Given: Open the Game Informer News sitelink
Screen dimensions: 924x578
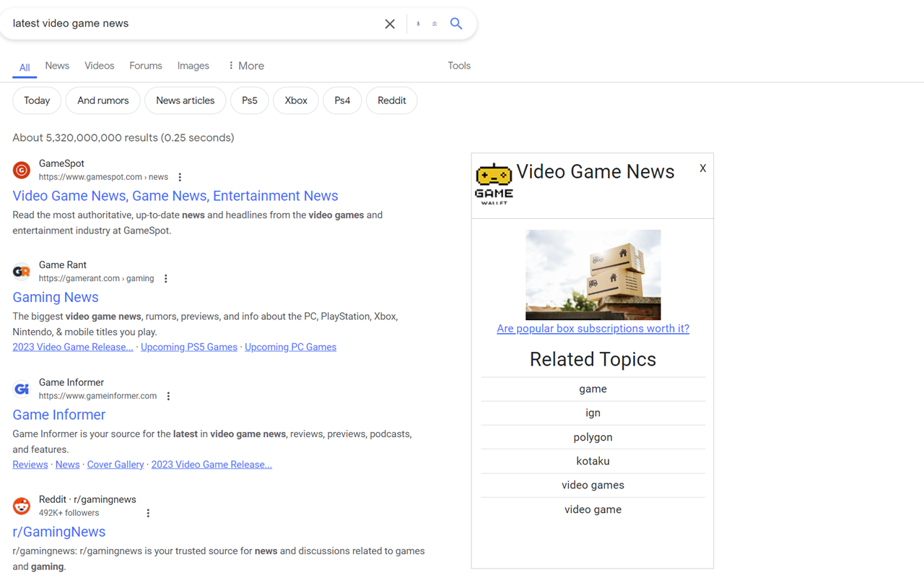Looking at the screenshot, I should pyautogui.click(x=68, y=465).
